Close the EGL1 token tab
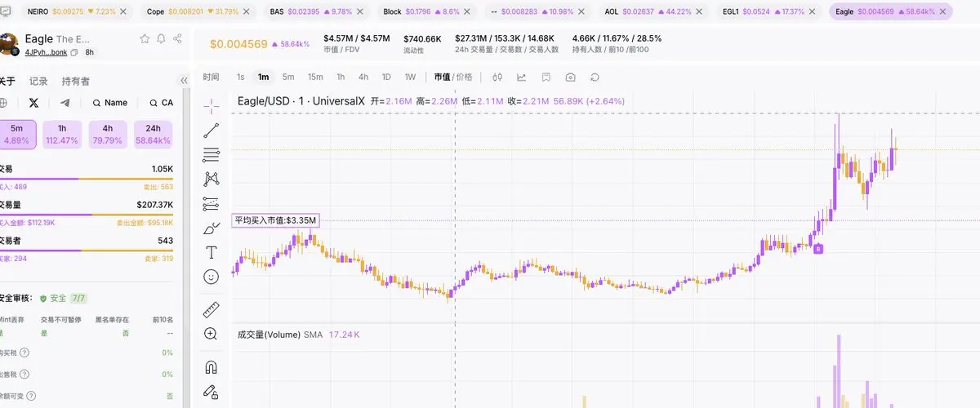 click(x=812, y=12)
